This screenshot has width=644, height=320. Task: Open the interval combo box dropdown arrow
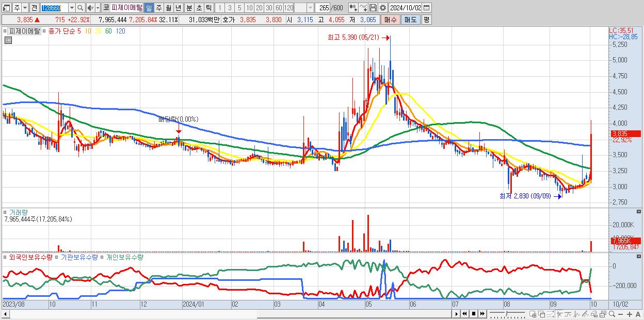click(310, 8)
